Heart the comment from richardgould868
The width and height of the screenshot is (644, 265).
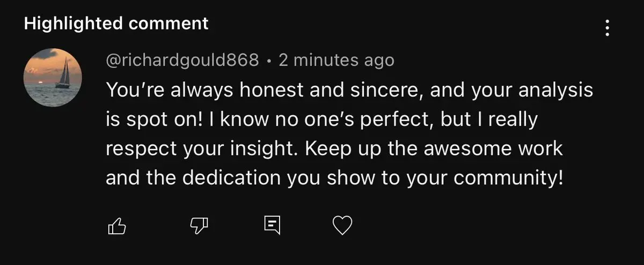pos(342,226)
